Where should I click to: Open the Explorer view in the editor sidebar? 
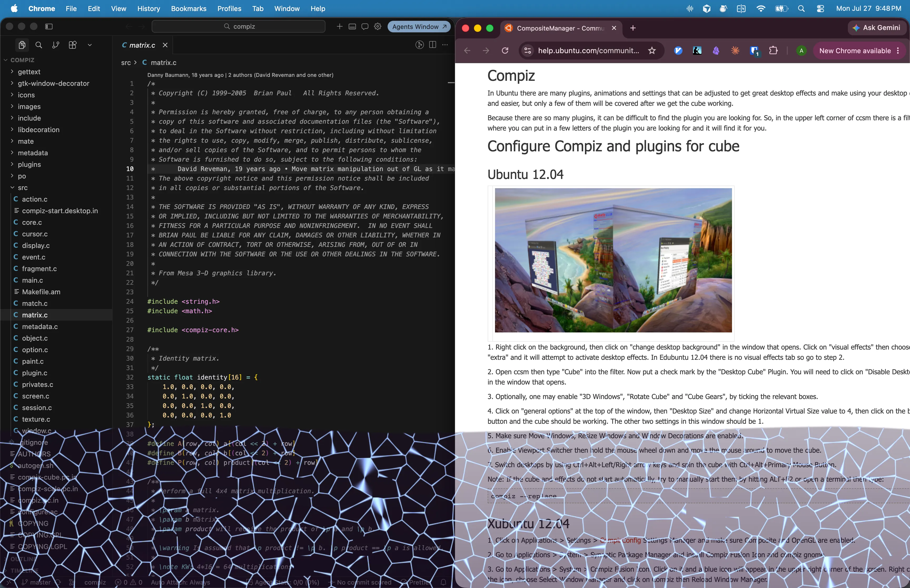[x=22, y=45]
